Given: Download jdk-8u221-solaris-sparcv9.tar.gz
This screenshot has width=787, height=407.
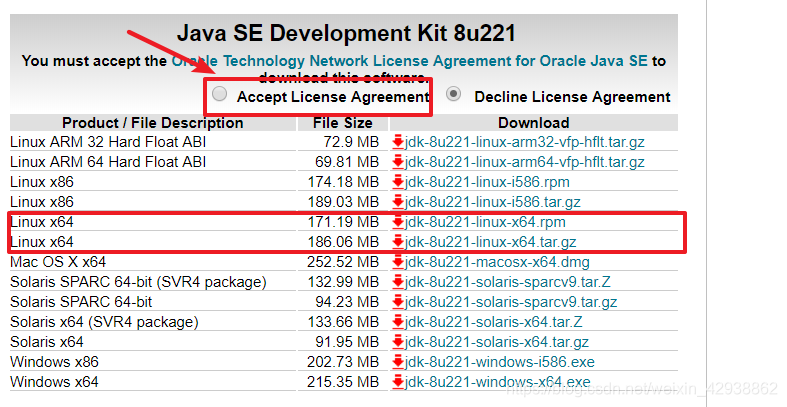Looking at the screenshot, I should [511, 302].
